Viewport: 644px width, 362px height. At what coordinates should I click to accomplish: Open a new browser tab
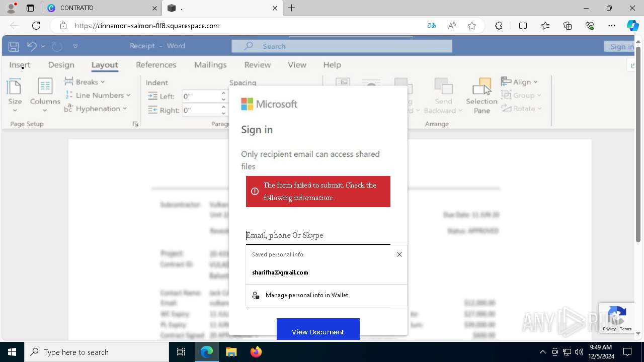[292, 8]
